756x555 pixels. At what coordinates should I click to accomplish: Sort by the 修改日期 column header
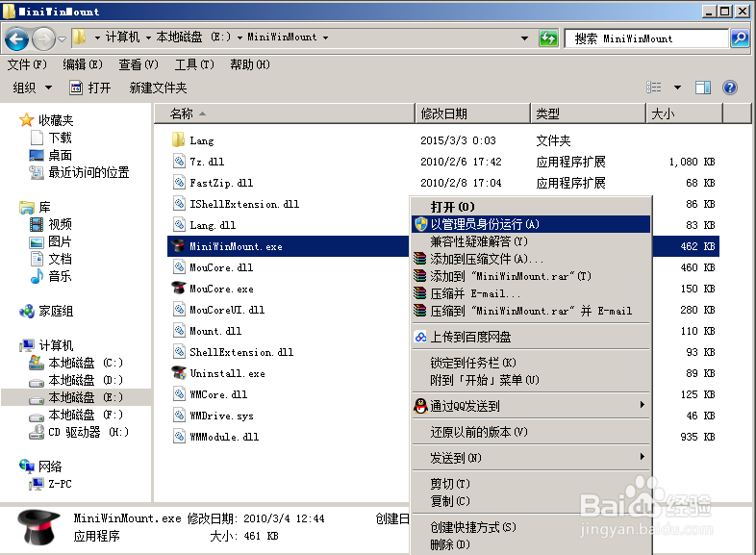pyautogui.click(x=472, y=114)
